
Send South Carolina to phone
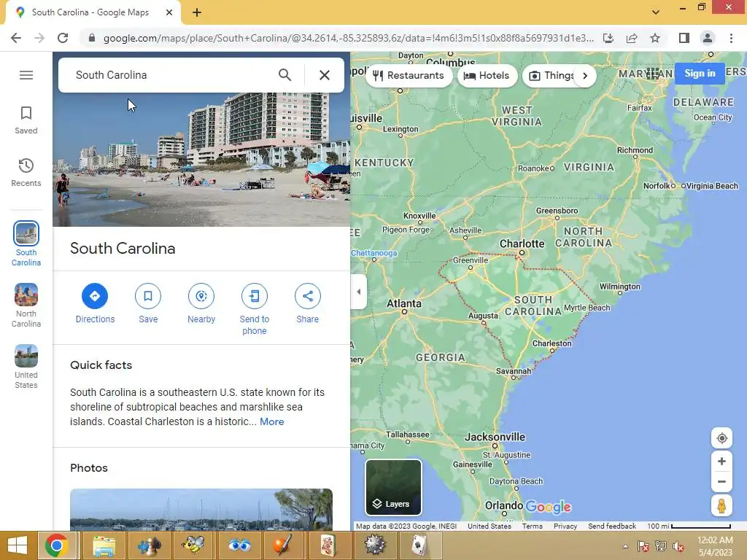pos(255,309)
